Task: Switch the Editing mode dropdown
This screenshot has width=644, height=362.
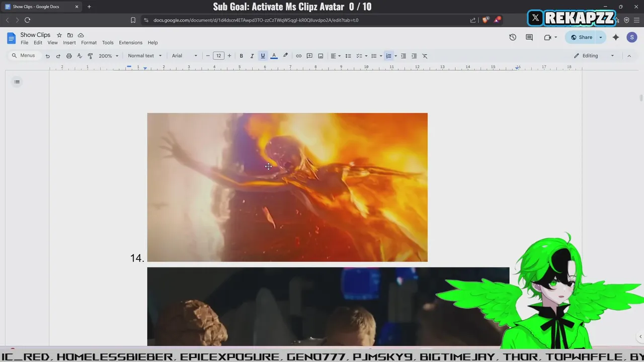Action: [x=594, y=56]
